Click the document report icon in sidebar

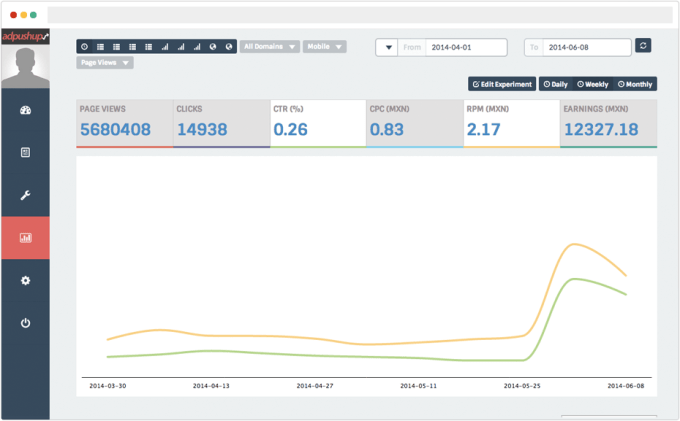point(26,153)
